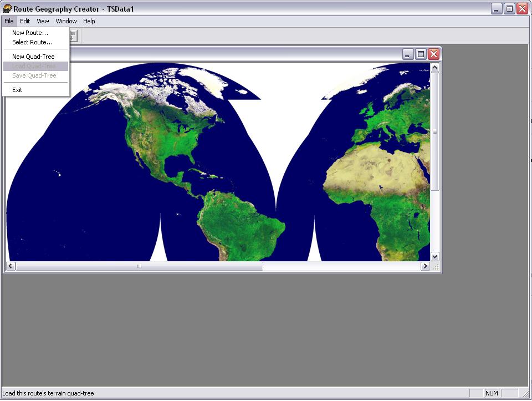This screenshot has height=401, width=532.
Task: Click the vertical scrollbar down arrow
Action: [x=434, y=256]
